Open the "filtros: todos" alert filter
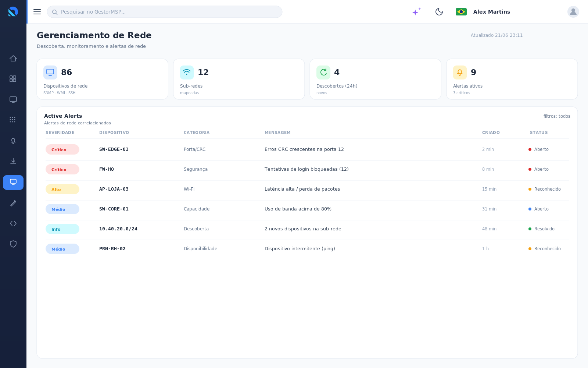This screenshot has width=588, height=368. (557, 116)
